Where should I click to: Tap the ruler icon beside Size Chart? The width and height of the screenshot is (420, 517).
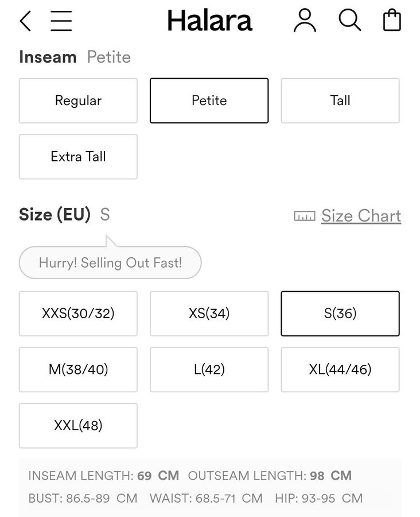[305, 217]
